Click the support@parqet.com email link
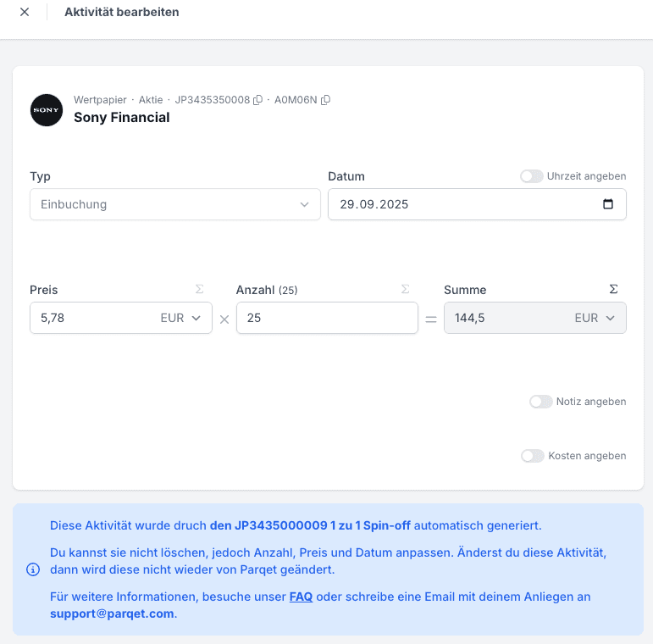The width and height of the screenshot is (653, 644). (112, 613)
